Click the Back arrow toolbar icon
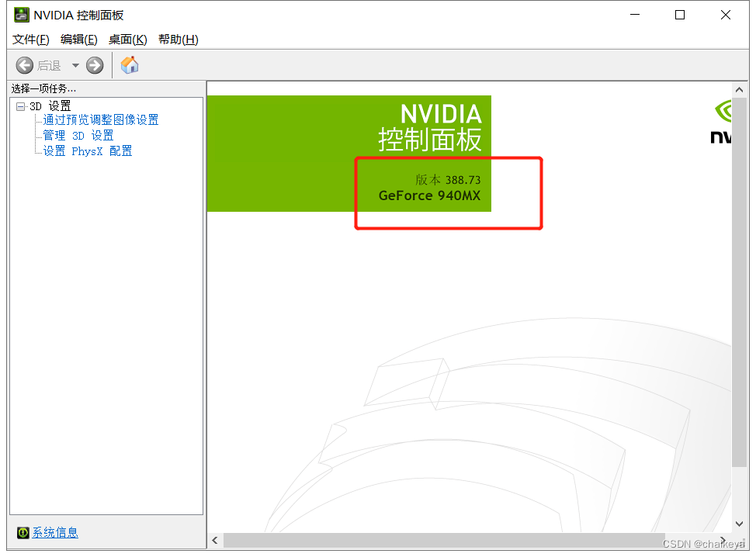 pos(25,65)
